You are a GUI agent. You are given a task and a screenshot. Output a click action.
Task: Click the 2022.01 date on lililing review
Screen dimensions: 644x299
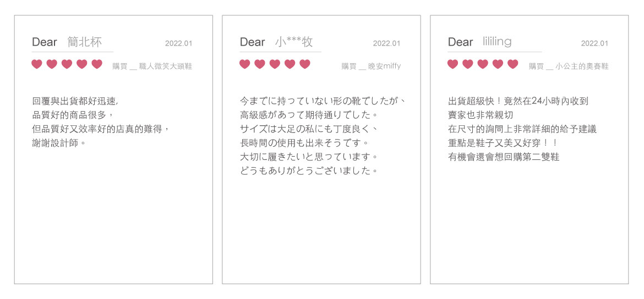(594, 43)
